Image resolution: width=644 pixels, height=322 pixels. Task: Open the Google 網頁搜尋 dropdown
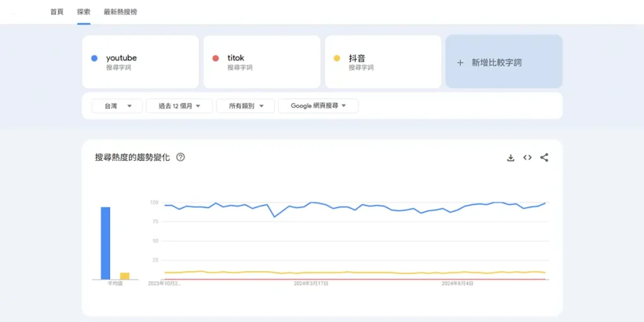coord(318,106)
